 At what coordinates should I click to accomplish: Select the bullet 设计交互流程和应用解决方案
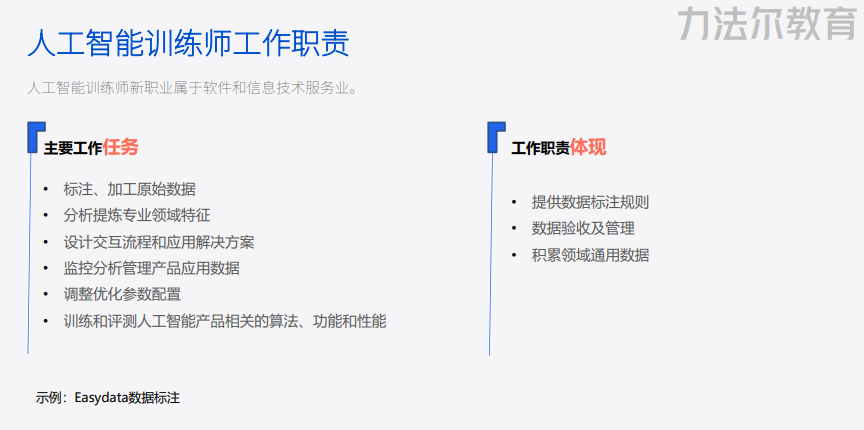click(159, 241)
